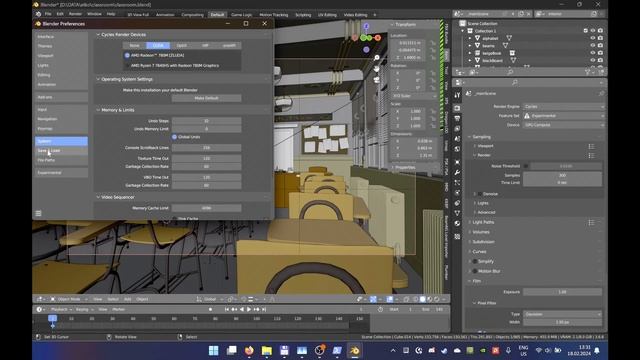Screen dimensions: 640x360
Task: Collapse Cycles Render Devices panel
Action: (x=98, y=35)
